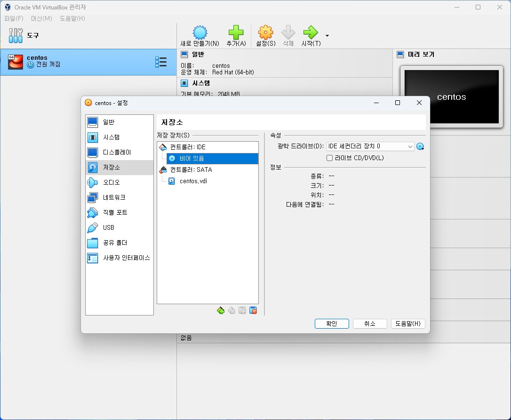
Task: Open the 파일(F) menu
Action: tap(14, 18)
